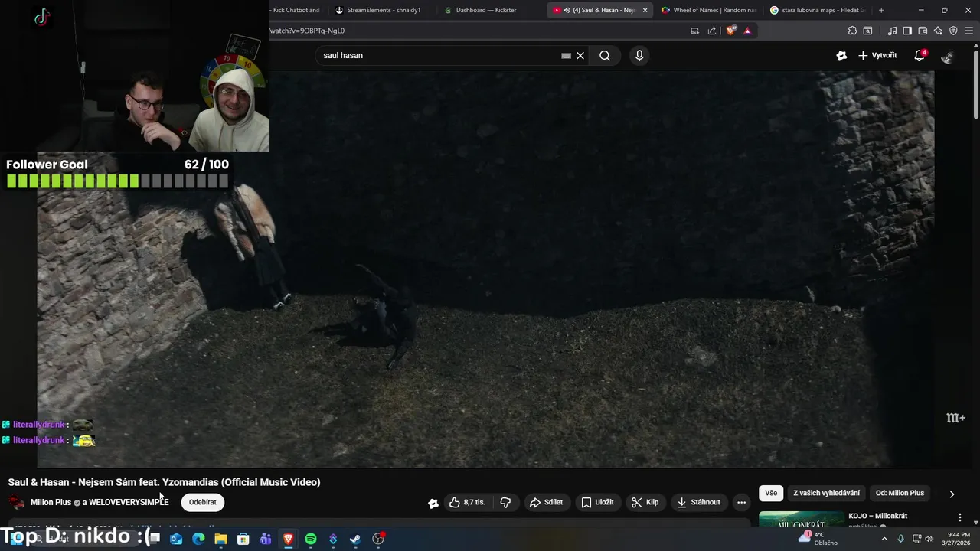Open the YouTube account avatar menu

[x=947, y=56]
